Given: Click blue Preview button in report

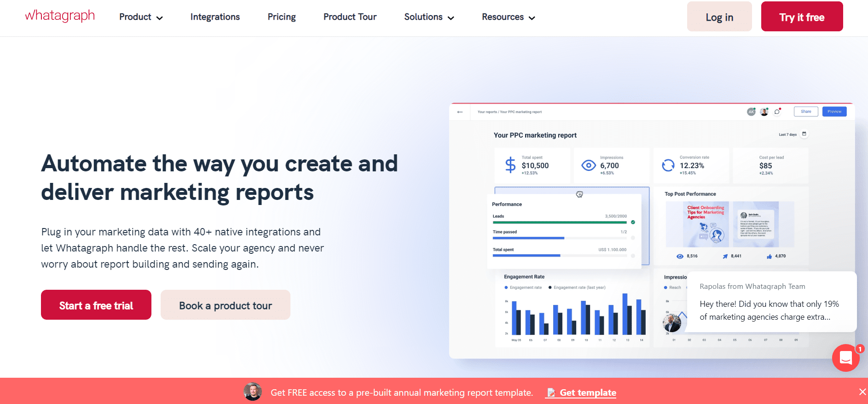Looking at the screenshot, I should tap(834, 111).
